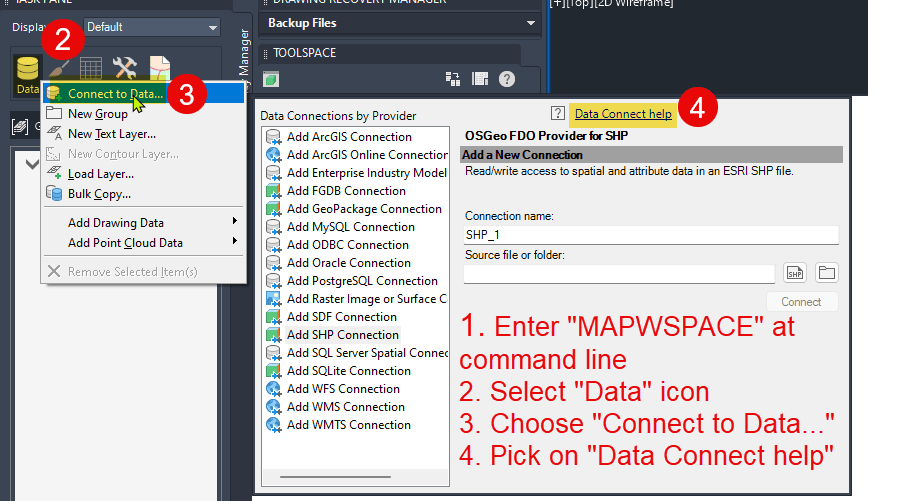This screenshot has width=899, height=501.
Task: Click the Source file or folder field
Action: click(x=619, y=273)
